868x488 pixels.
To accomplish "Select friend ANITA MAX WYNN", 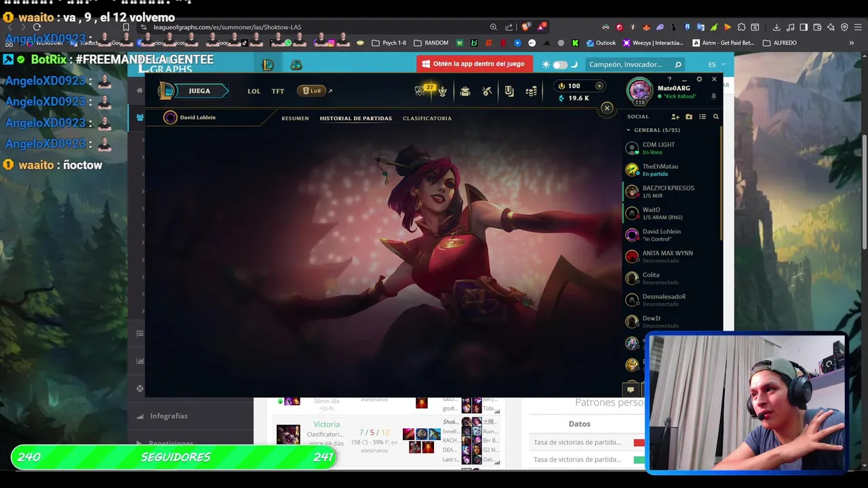I will pyautogui.click(x=671, y=256).
